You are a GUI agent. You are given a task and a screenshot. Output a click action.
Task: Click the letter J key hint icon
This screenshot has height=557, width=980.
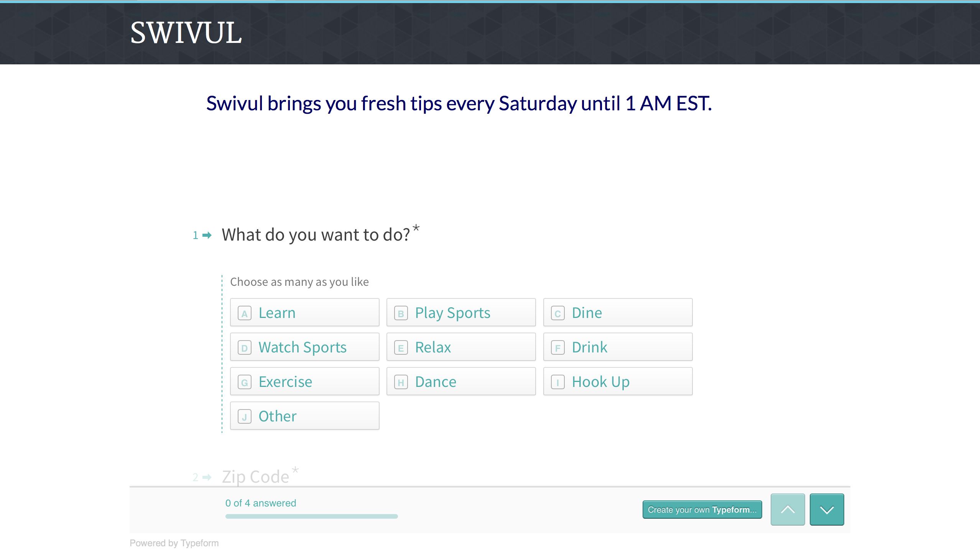[x=245, y=417]
